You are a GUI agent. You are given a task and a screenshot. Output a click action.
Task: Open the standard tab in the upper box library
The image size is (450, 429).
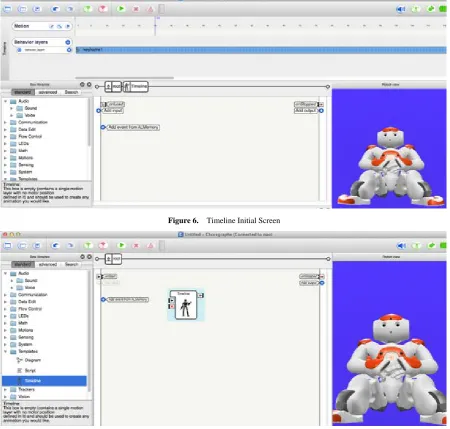point(23,92)
